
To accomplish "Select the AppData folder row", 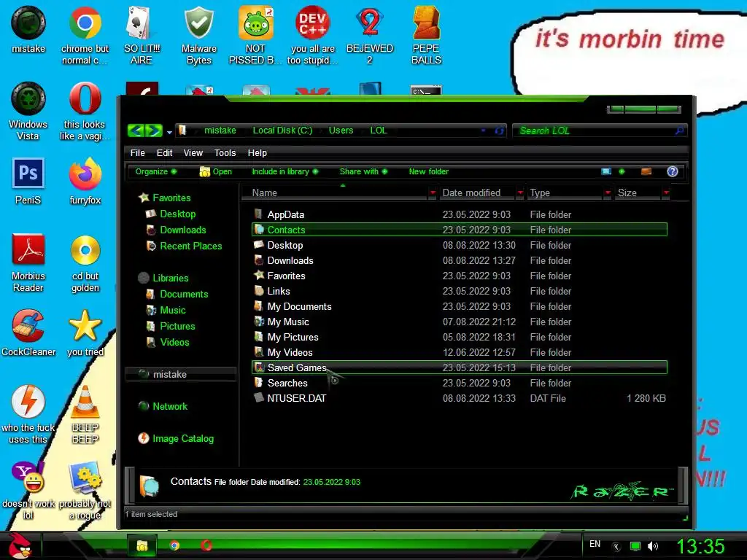I will pos(460,215).
